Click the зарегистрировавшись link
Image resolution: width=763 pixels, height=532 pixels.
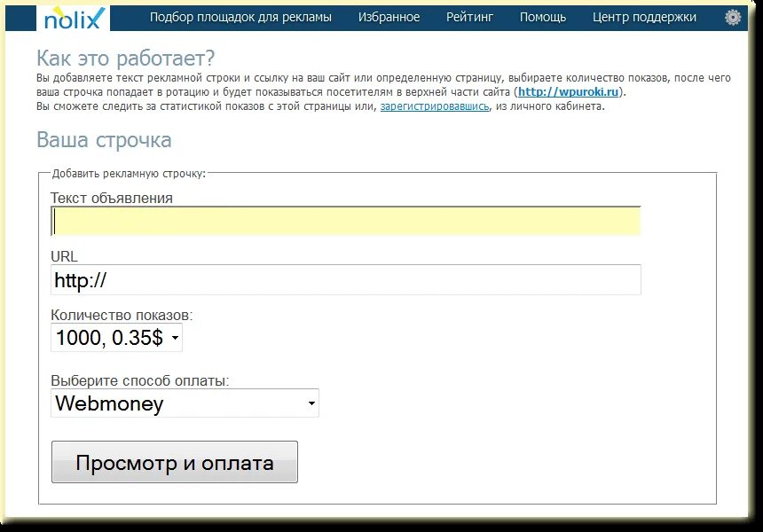pos(435,106)
